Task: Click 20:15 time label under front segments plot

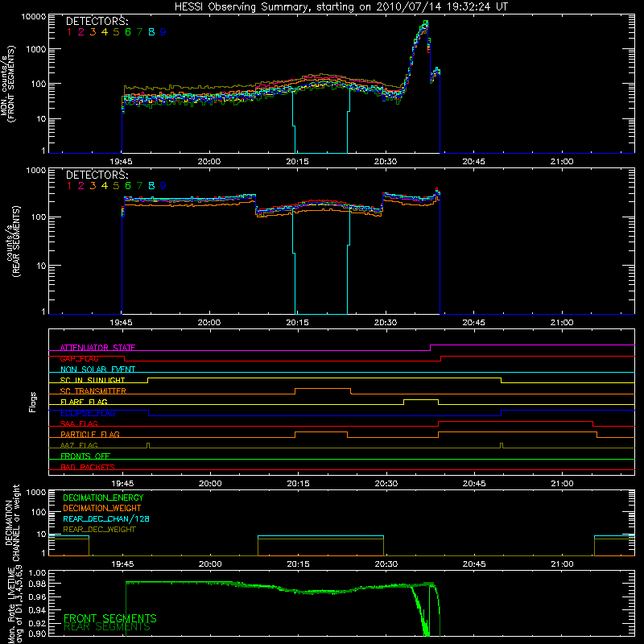Action: pyautogui.click(x=297, y=162)
